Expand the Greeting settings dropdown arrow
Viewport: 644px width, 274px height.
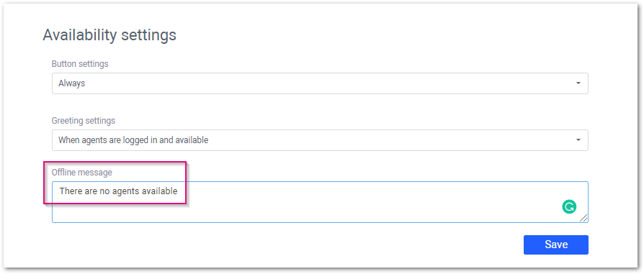click(x=578, y=140)
